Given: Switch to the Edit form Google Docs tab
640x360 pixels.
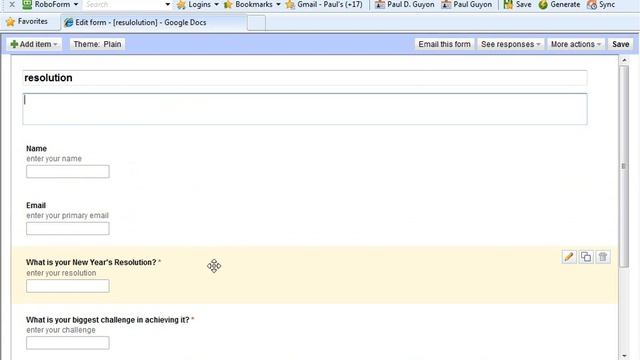Looking at the screenshot, I should (153, 22).
